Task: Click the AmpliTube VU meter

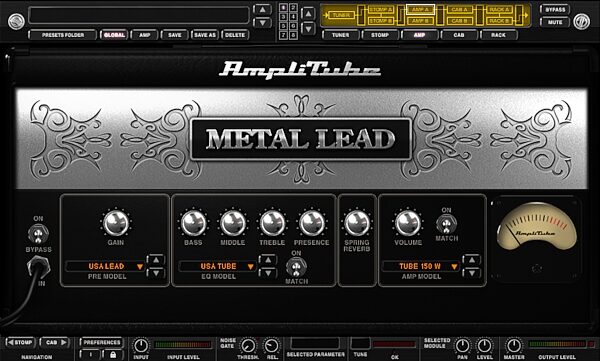Action: [536, 227]
